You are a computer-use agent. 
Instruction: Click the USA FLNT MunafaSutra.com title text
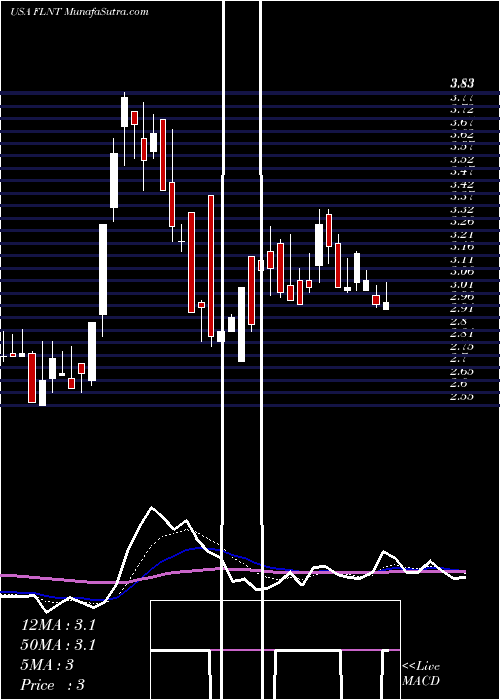[79, 12]
